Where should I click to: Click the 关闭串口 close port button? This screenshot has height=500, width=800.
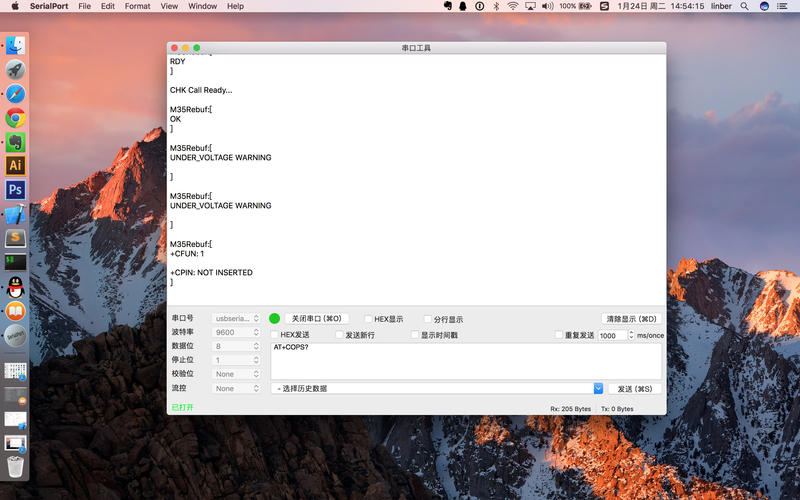pos(316,318)
